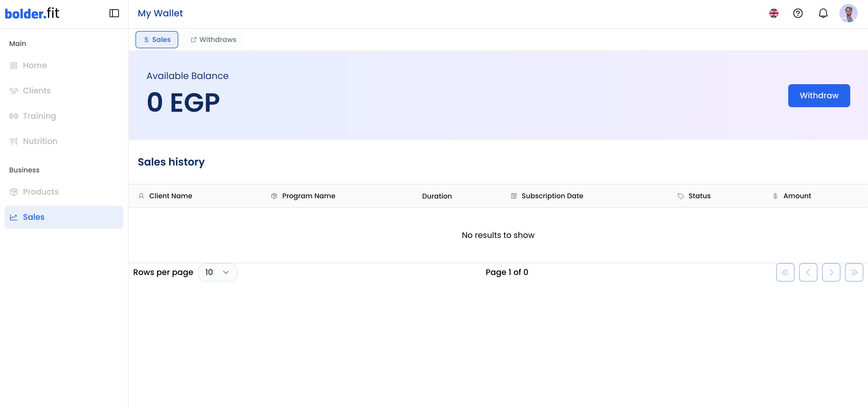The width and height of the screenshot is (868, 408).
Task: Switch to the Withdraws tab
Action: click(x=214, y=40)
